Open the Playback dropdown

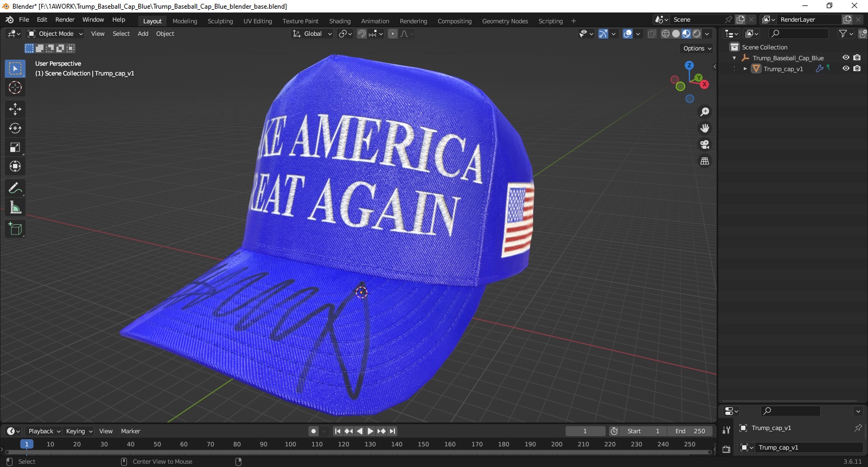(44, 431)
